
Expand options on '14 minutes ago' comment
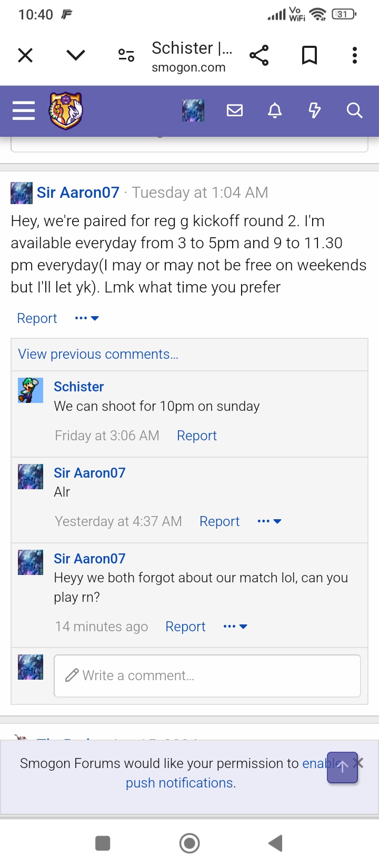click(235, 627)
